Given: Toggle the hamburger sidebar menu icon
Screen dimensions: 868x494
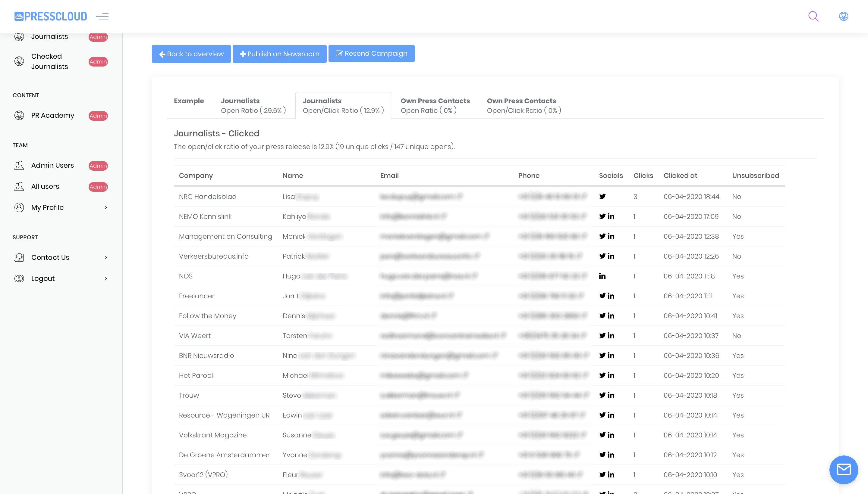Looking at the screenshot, I should tap(102, 16).
